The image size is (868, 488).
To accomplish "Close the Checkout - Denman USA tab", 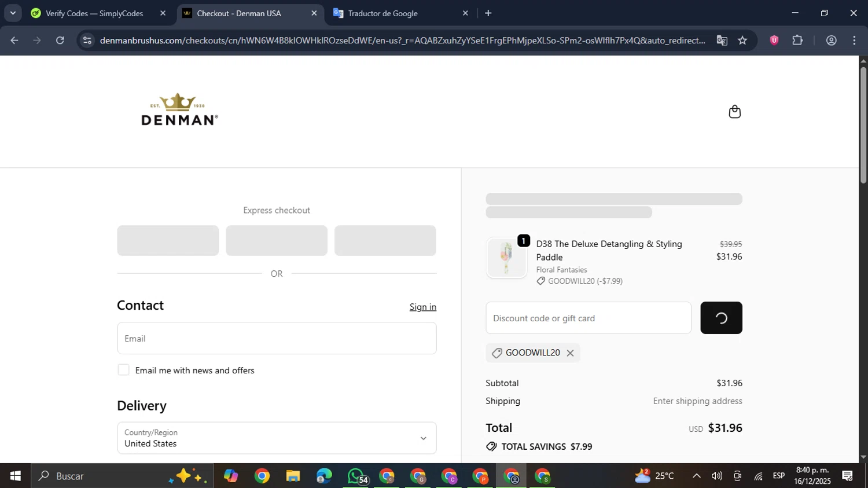I will [314, 13].
